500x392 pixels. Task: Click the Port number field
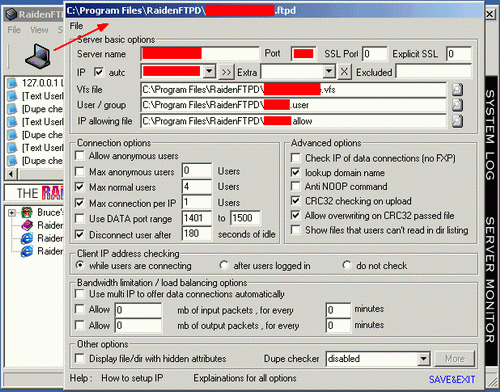point(303,54)
